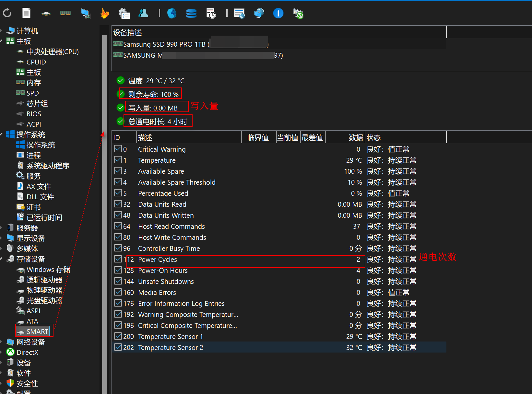The image size is (532, 394).
Task: Click 当前值 column header
Action: point(288,137)
